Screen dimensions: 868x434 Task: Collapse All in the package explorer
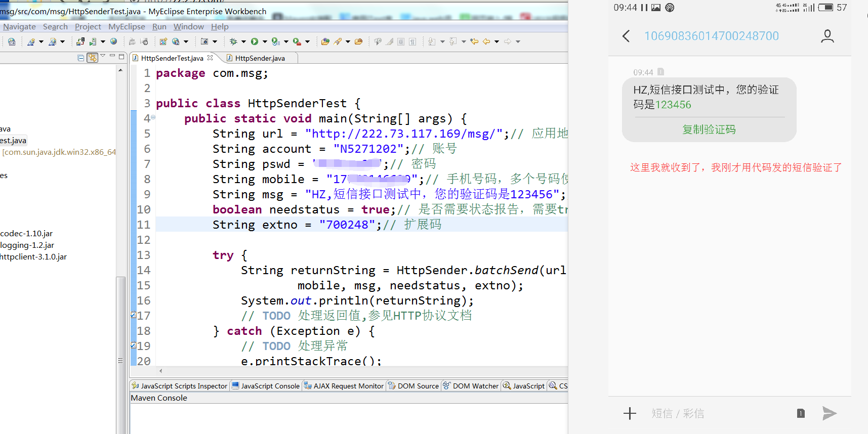(80, 58)
